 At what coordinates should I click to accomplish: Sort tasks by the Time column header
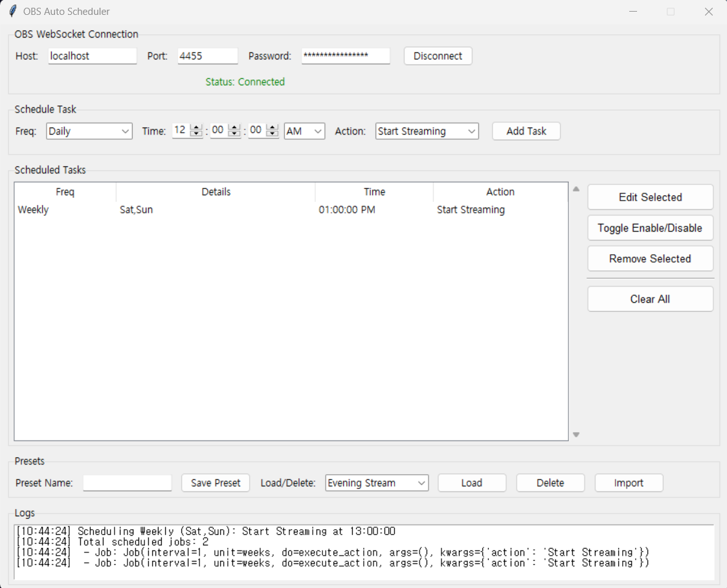[x=374, y=191]
